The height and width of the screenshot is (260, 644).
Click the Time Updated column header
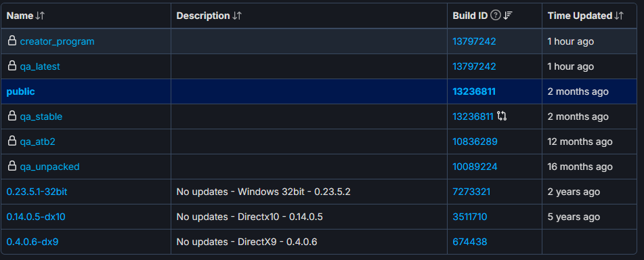[x=580, y=16]
